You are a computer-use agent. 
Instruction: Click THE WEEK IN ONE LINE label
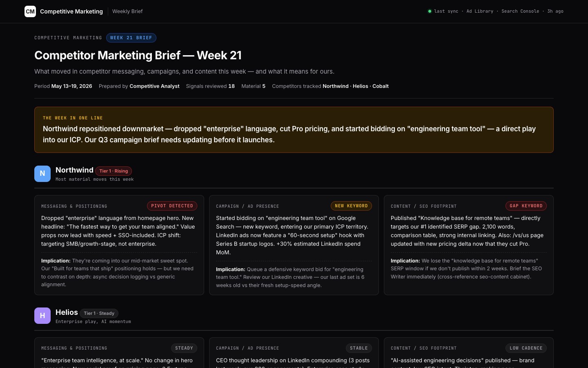point(73,118)
